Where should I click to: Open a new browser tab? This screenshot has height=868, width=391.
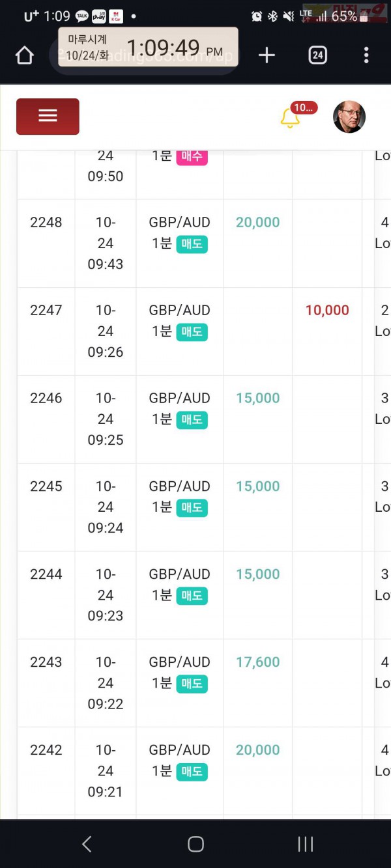point(267,55)
